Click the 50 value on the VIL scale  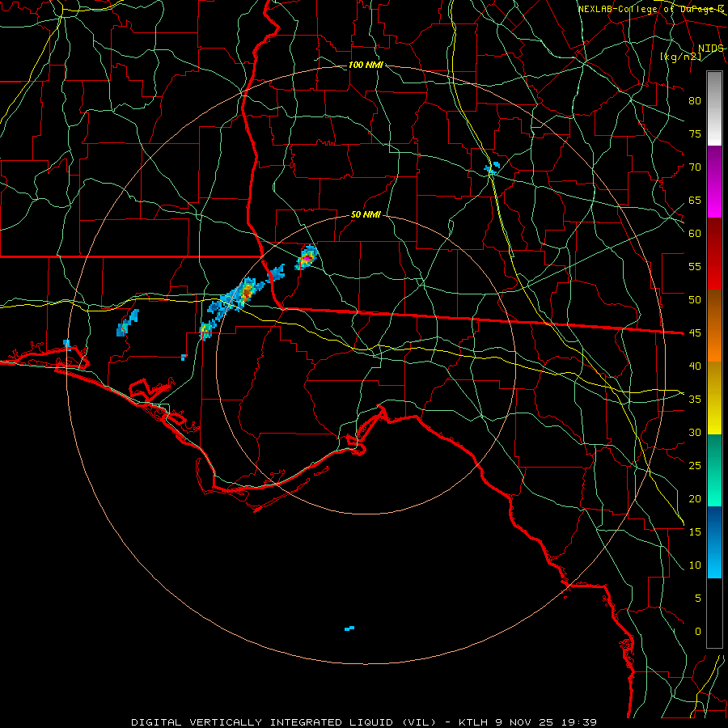(695, 300)
